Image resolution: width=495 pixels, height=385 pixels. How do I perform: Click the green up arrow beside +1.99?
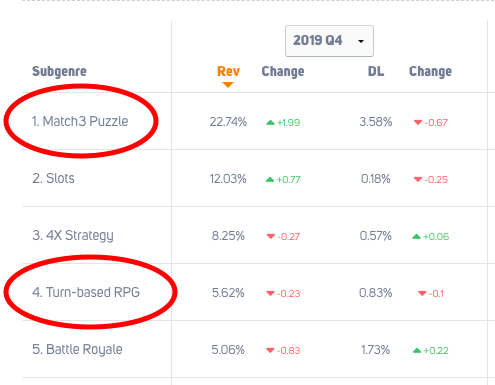[270, 123]
